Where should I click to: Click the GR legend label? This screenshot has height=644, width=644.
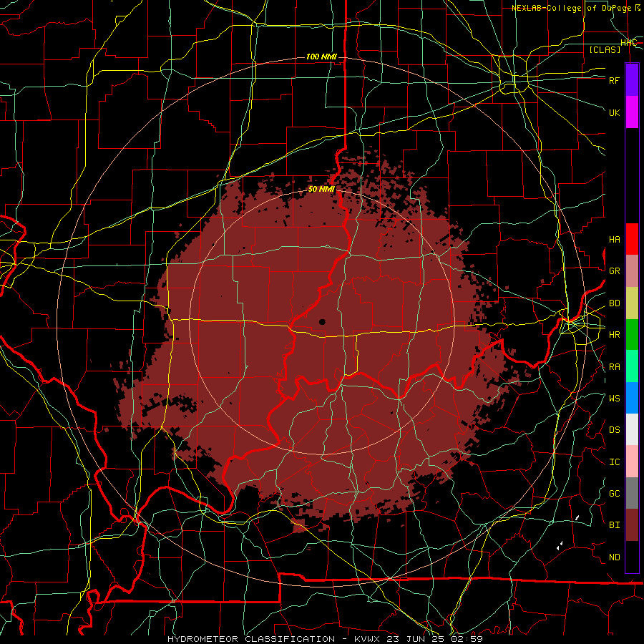614,271
